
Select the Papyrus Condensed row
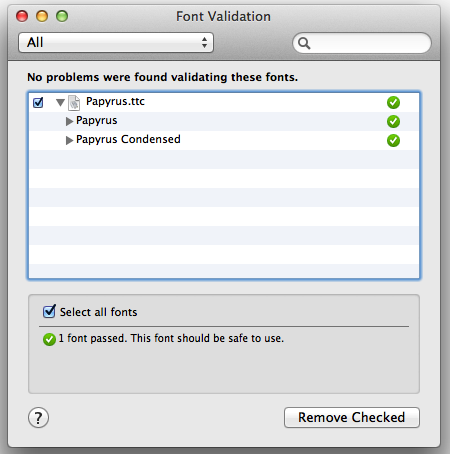[224, 140]
